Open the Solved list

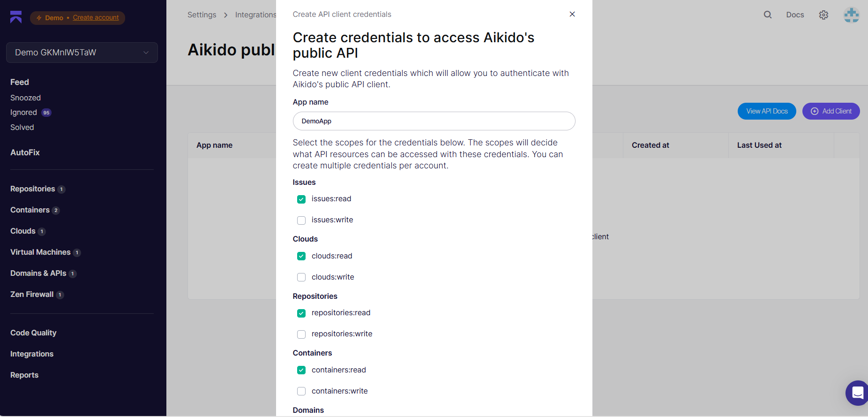tap(22, 128)
